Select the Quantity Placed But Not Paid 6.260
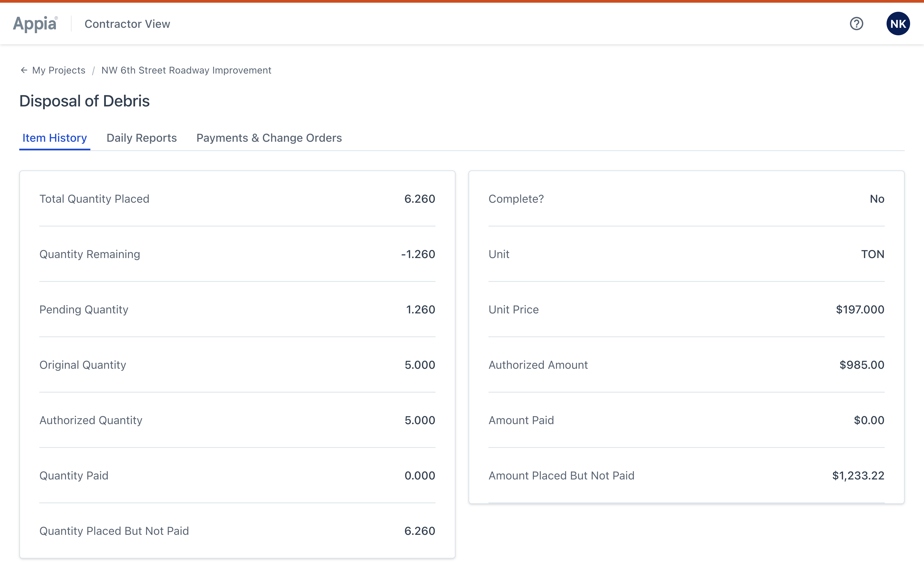The image size is (924, 576). pyautogui.click(x=420, y=531)
